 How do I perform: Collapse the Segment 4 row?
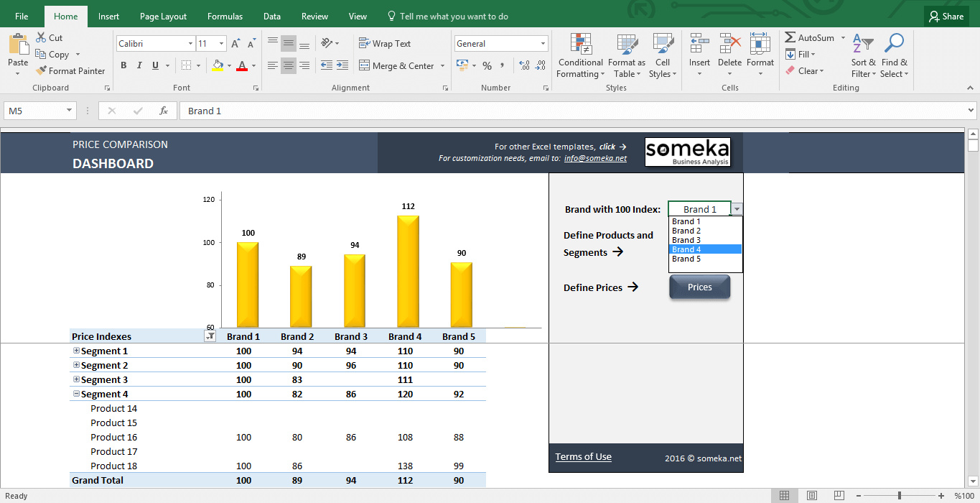(76, 394)
